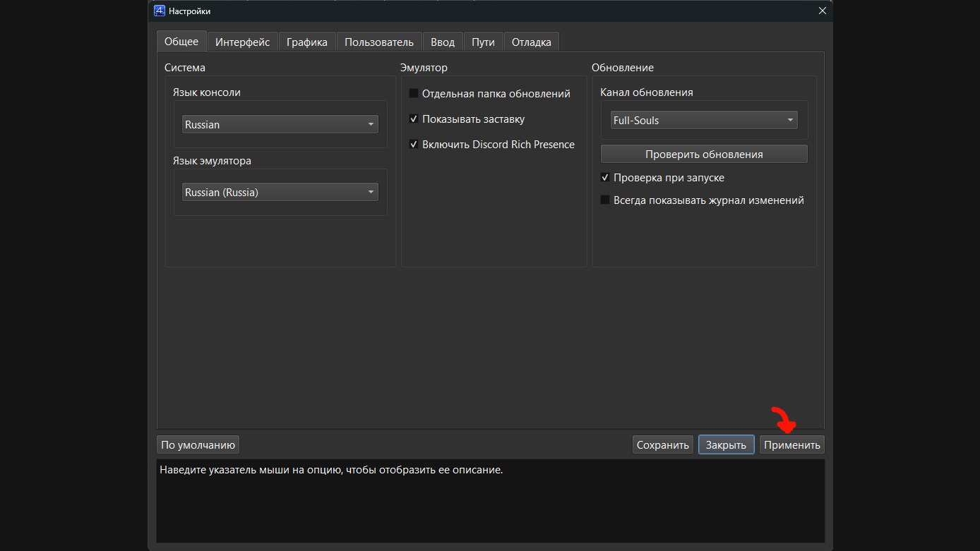Click the По умолчанию button
980x551 pixels.
[x=198, y=444]
